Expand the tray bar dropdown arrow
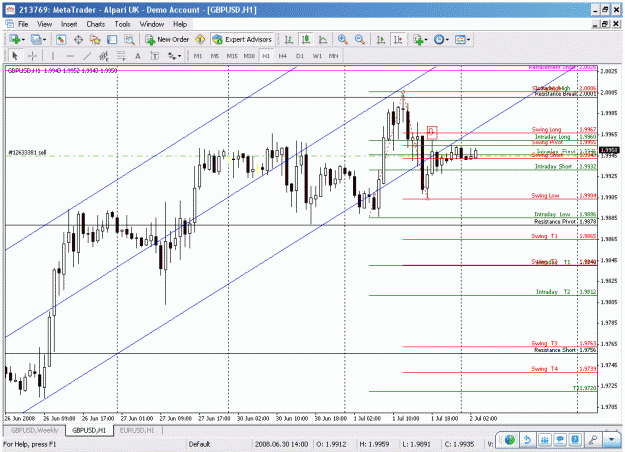 click(611, 440)
